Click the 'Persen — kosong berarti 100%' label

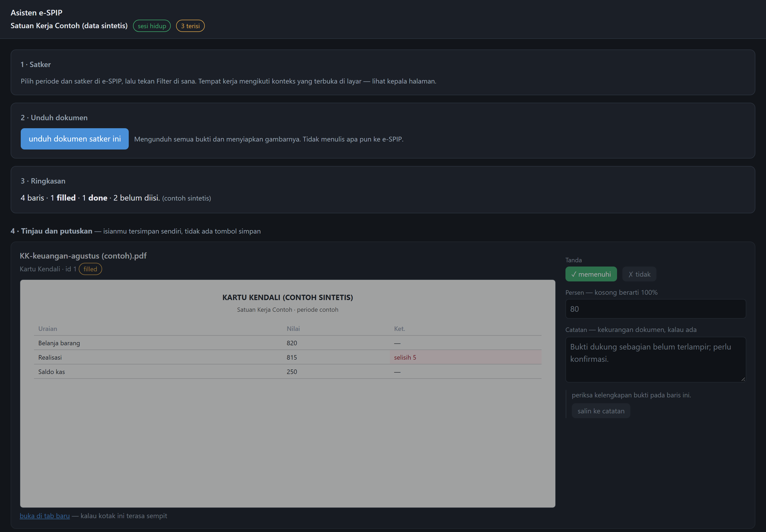[611, 292]
